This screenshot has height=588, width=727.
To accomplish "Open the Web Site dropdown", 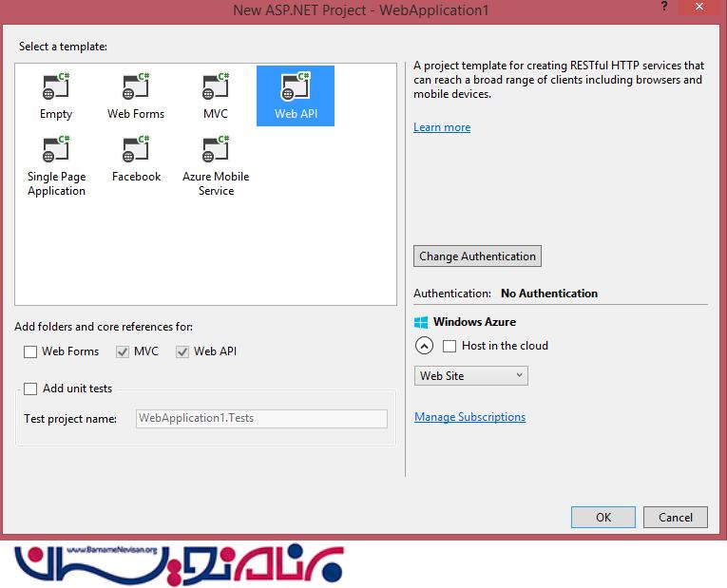I will 471,376.
